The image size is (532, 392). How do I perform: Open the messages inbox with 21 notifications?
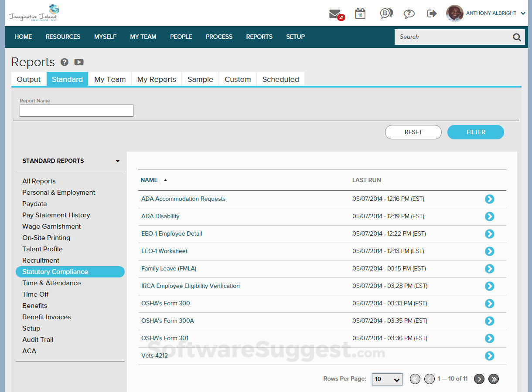335,14
